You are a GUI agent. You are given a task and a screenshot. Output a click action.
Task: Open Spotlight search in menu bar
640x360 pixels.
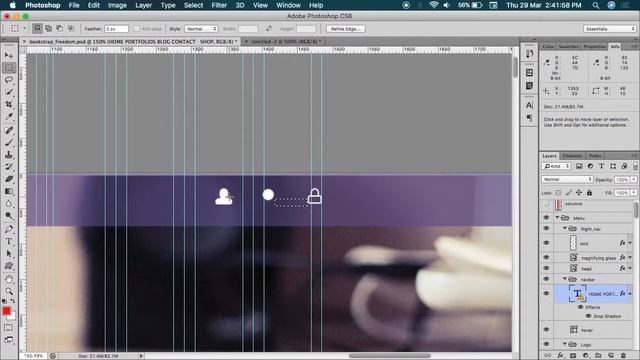pos(596,5)
